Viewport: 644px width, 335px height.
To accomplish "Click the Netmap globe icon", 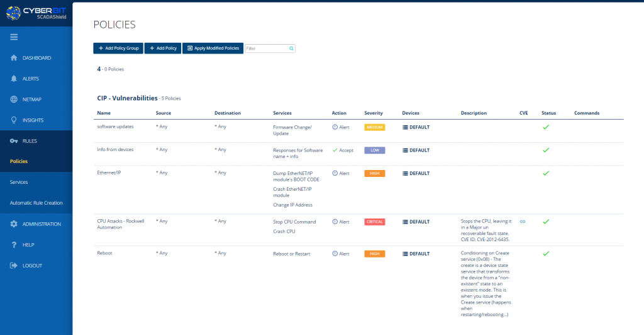I will click(13, 99).
